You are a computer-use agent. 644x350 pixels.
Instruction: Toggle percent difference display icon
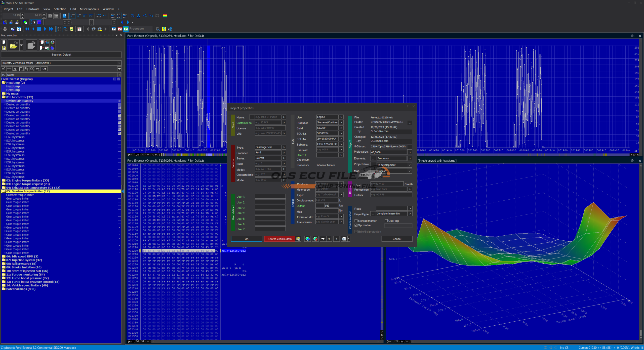click(133, 16)
